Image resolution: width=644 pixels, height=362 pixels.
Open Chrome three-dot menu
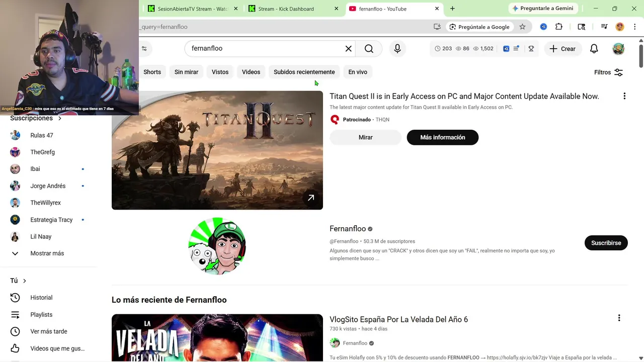(x=634, y=27)
